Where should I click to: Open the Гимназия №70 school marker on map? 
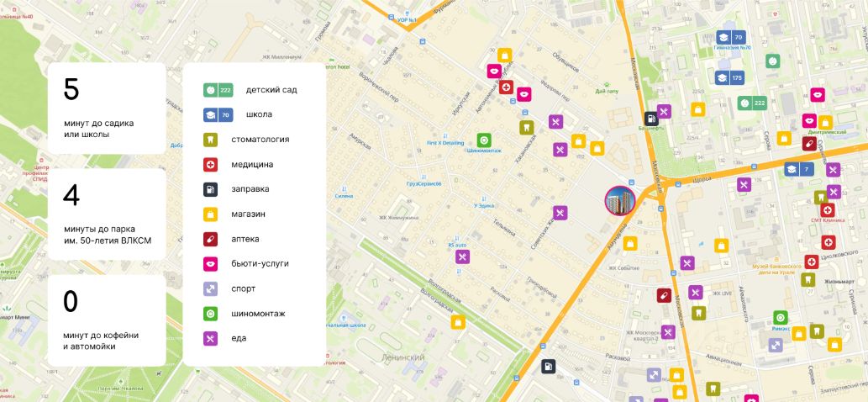click(x=730, y=38)
